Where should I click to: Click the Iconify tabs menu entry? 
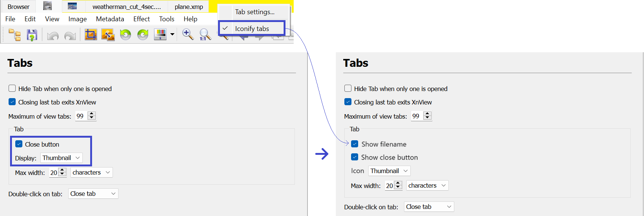tap(252, 29)
